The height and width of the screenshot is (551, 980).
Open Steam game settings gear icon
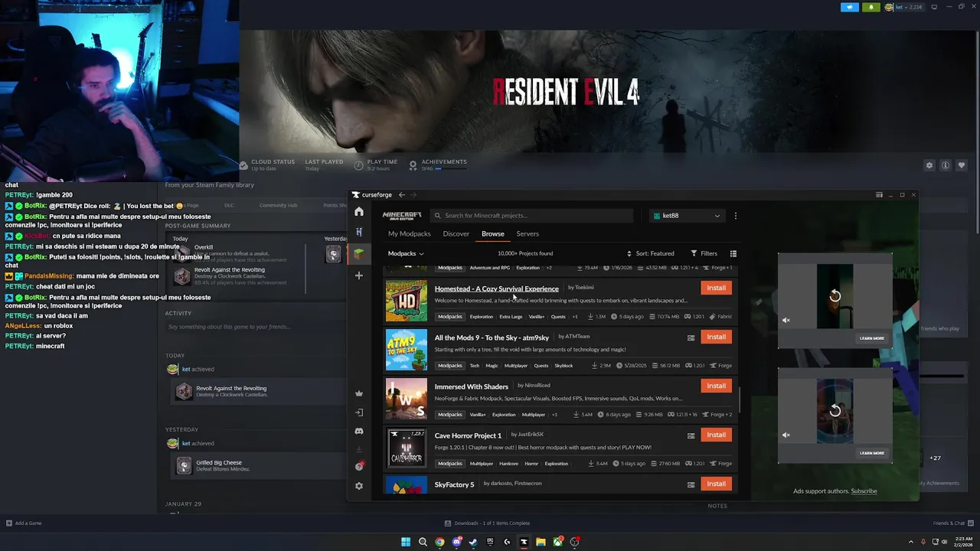pos(929,165)
